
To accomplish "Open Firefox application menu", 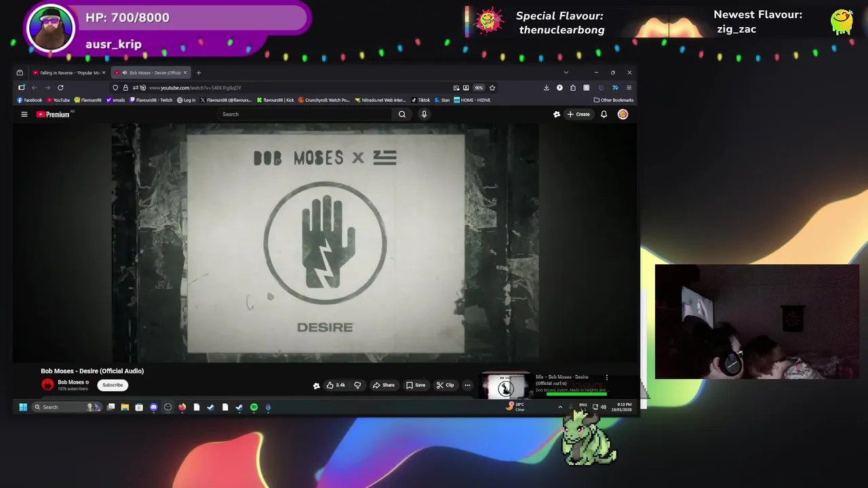I will pyautogui.click(x=629, y=87).
